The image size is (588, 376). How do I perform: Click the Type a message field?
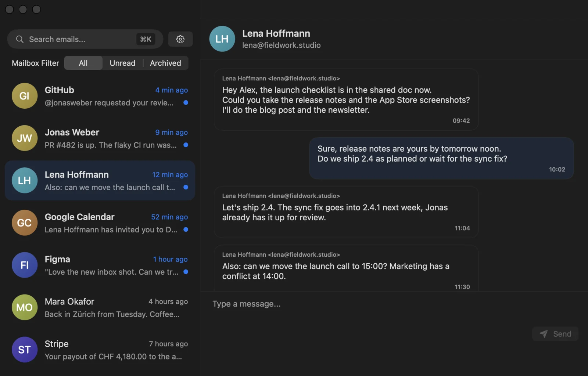point(394,304)
